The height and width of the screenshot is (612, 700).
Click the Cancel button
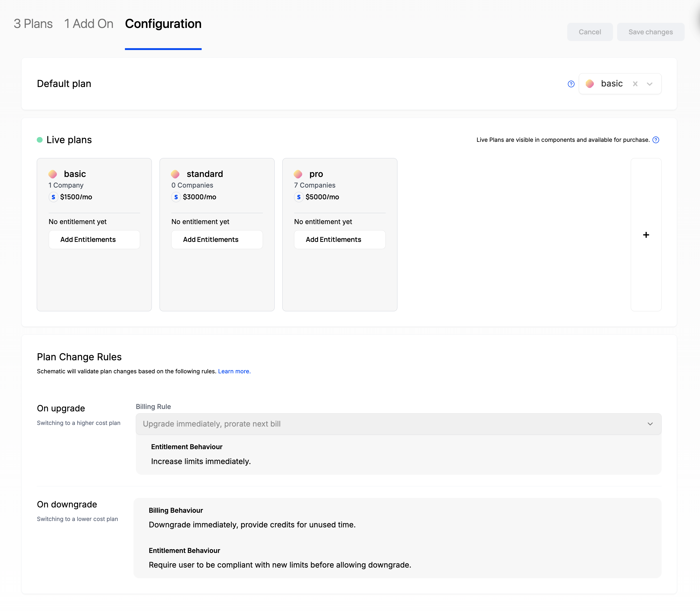pyautogui.click(x=590, y=31)
